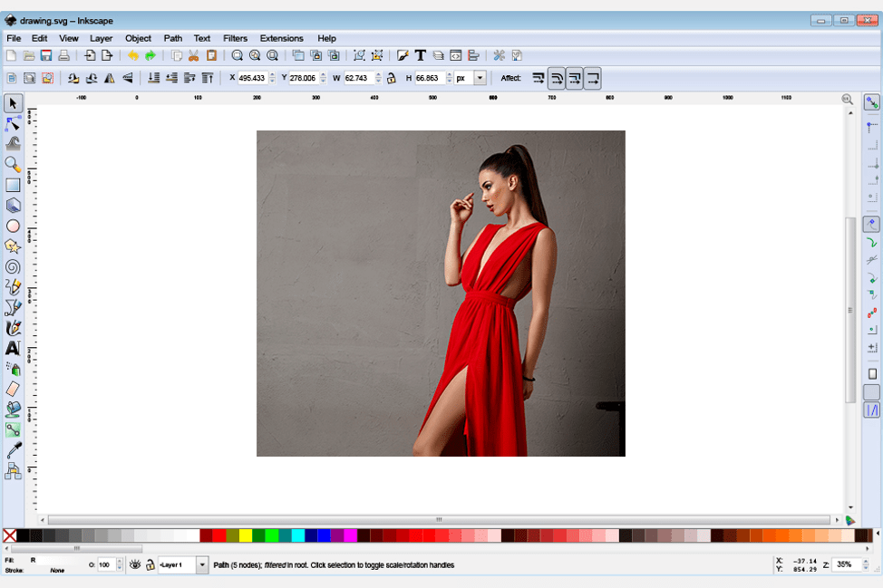Pick the Pencil freehand tool
Image resolution: width=883 pixels, height=588 pixels.
tap(13, 287)
